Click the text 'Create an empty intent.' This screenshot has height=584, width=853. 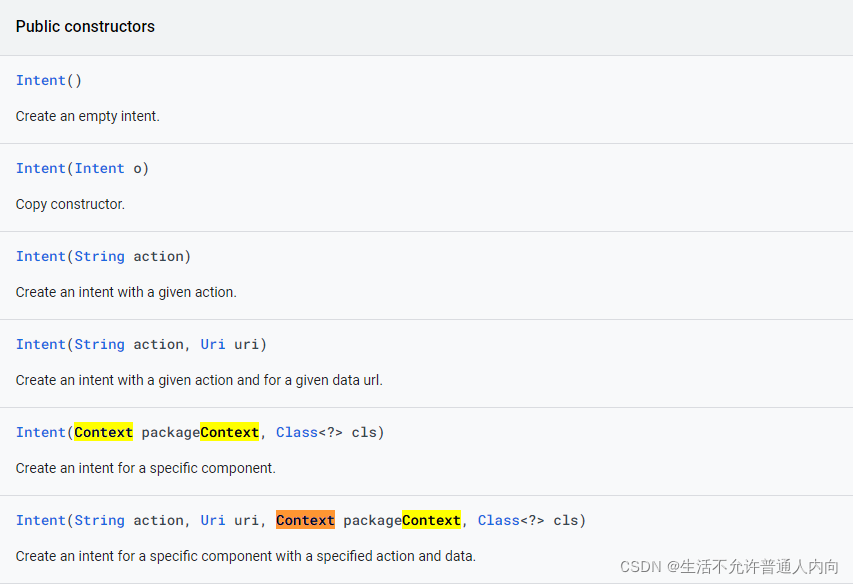point(88,116)
